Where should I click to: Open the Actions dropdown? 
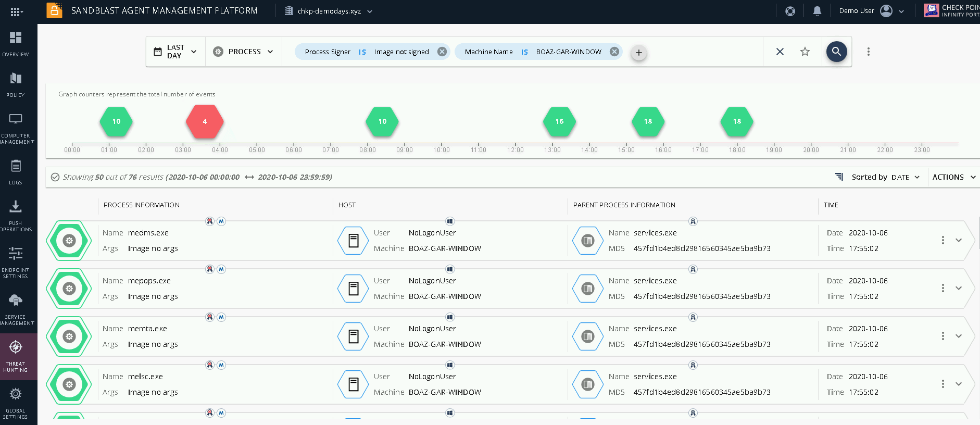[x=953, y=177]
